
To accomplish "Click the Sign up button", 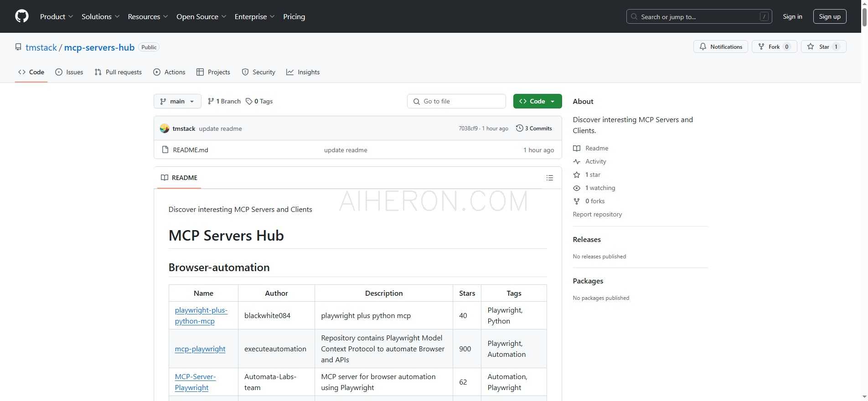I will [x=830, y=16].
